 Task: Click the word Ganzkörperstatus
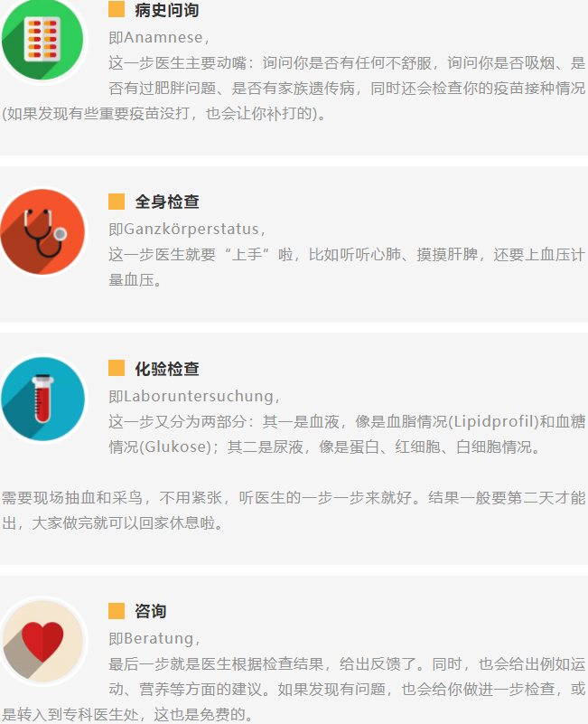pos(191,229)
